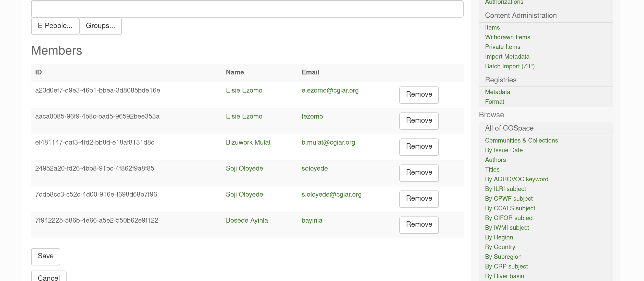The image size is (644, 281).
Task: Open the s.oloyede@cgiar.org email link
Action: pyautogui.click(x=331, y=194)
